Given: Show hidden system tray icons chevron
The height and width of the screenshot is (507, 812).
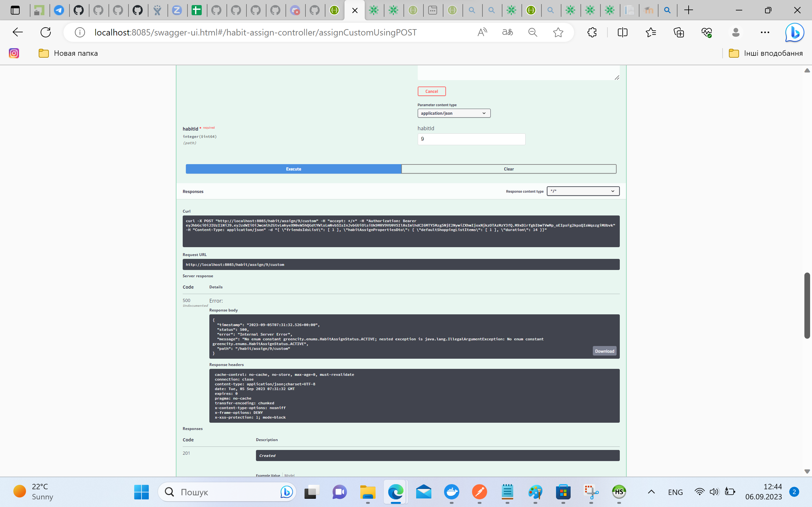Looking at the screenshot, I should coord(651,492).
